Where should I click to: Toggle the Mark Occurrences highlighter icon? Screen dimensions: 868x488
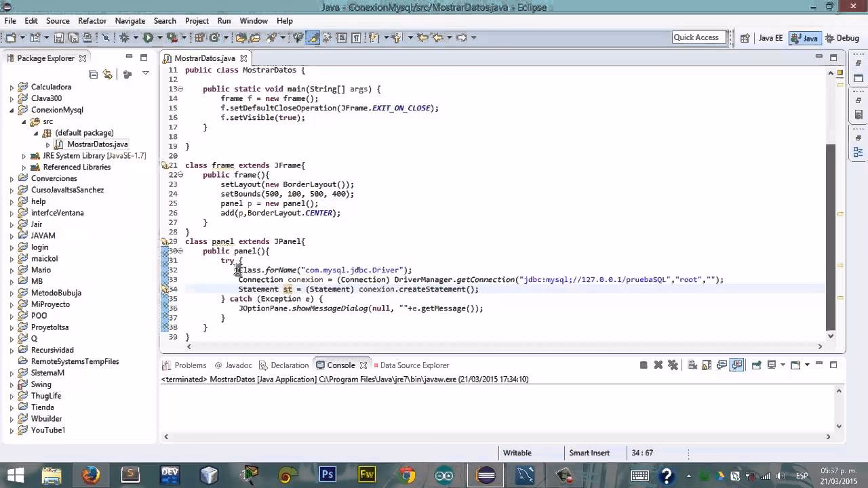tap(313, 37)
